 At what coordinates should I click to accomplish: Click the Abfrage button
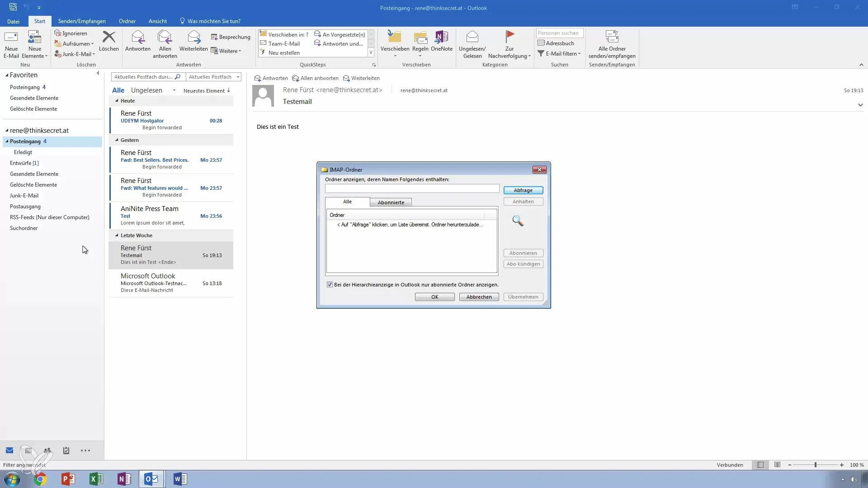pos(523,190)
